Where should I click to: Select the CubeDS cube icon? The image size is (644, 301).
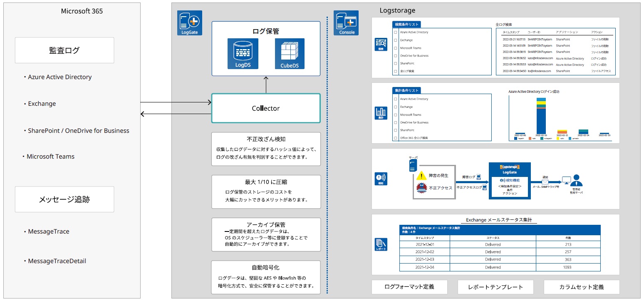tap(289, 54)
